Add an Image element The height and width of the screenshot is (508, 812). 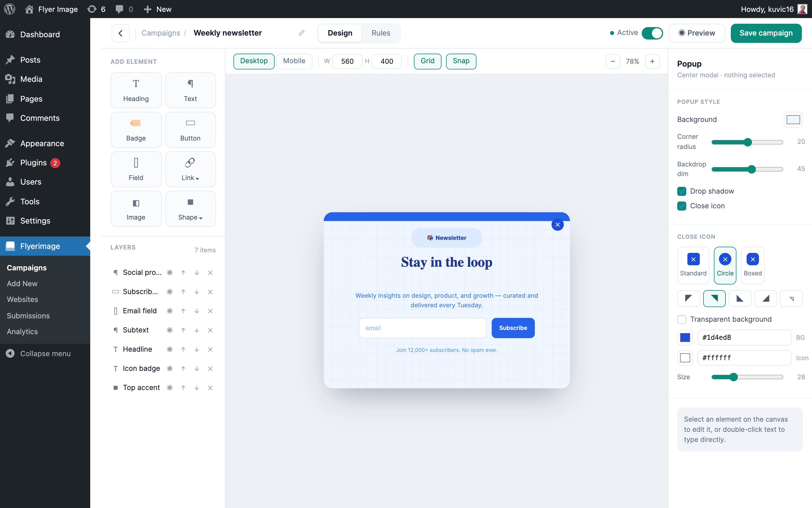(x=136, y=209)
